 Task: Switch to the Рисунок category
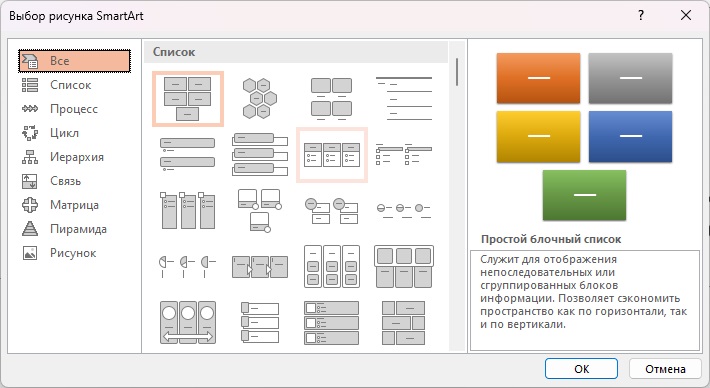pos(74,253)
